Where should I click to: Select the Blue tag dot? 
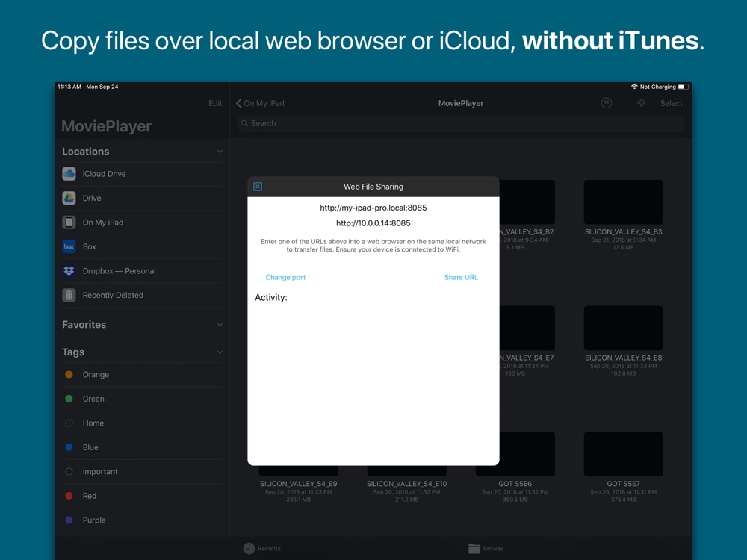click(x=69, y=447)
